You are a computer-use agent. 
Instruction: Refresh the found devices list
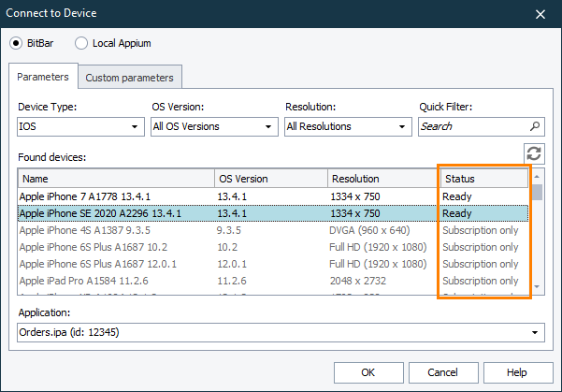point(534,154)
